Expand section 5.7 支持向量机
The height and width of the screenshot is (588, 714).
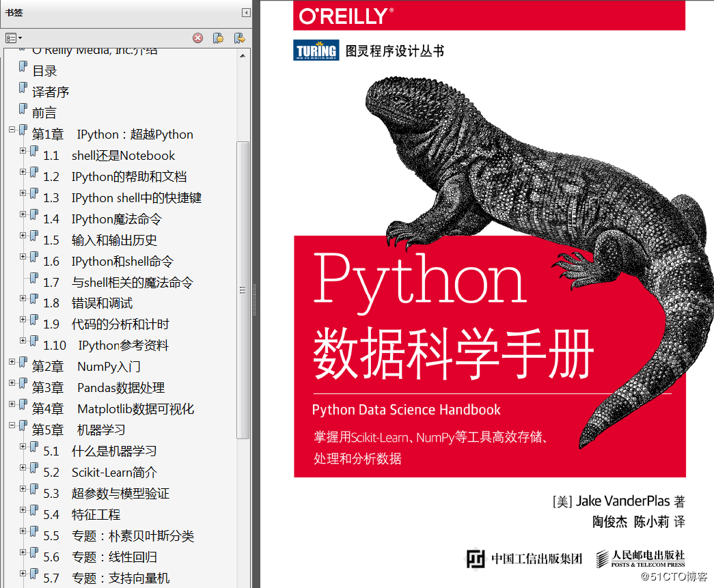(x=23, y=573)
